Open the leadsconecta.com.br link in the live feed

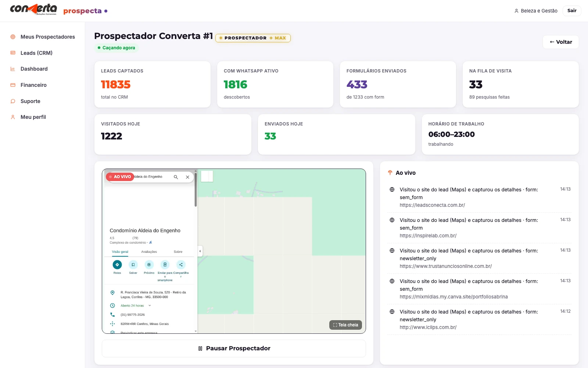(x=432, y=205)
